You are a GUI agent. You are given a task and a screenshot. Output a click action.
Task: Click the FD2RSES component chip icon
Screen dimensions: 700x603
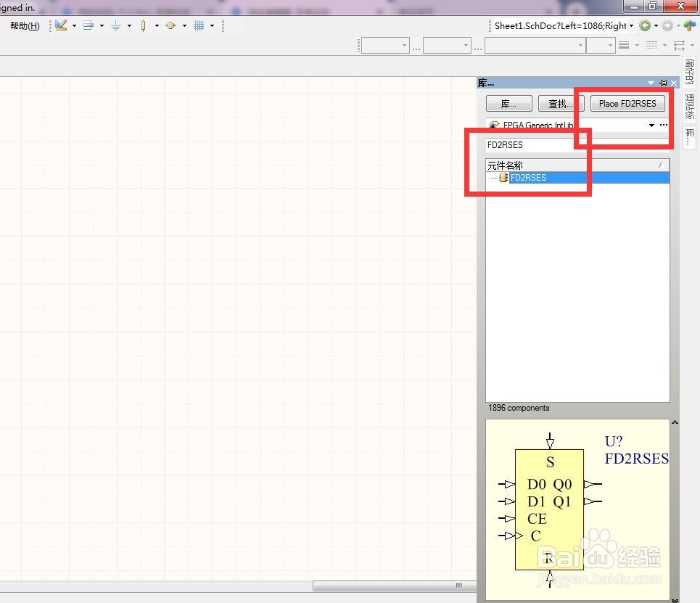[x=503, y=178]
